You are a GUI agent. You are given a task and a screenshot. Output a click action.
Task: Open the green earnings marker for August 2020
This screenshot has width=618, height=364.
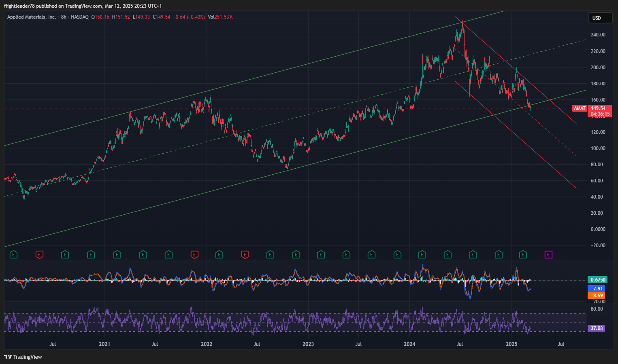click(x=65, y=254)
